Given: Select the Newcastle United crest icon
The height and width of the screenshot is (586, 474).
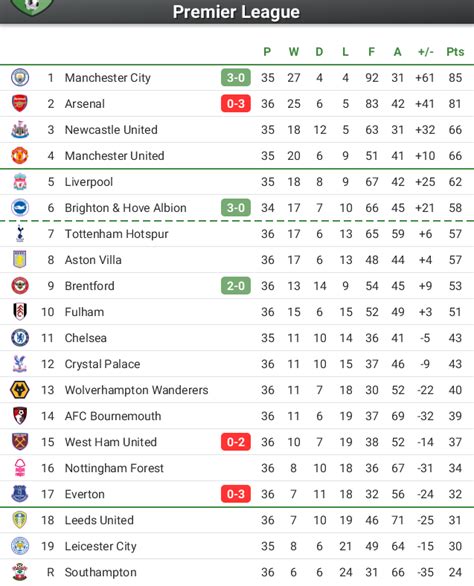Looking at the screenshot, I should click(x=20, y=130).
